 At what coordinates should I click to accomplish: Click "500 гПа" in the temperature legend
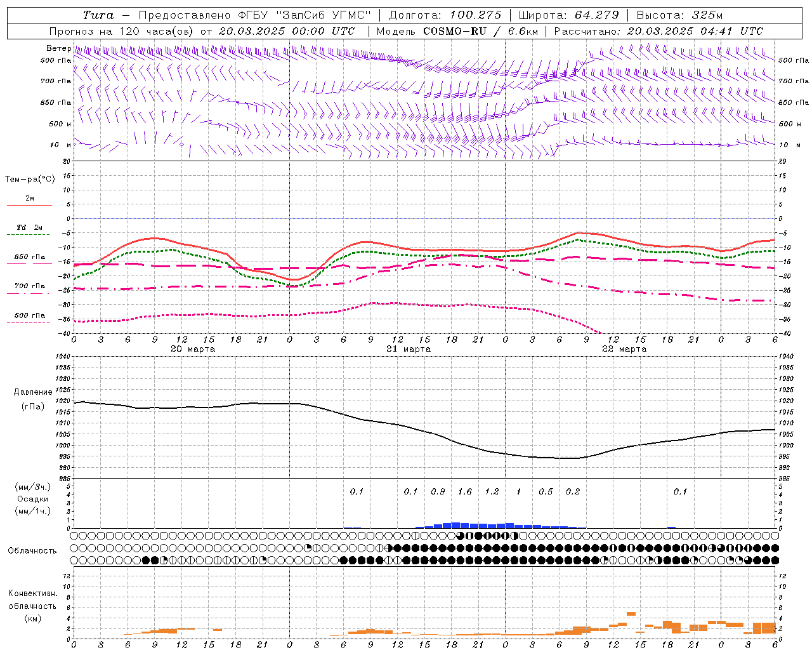(x=30, y=315)
